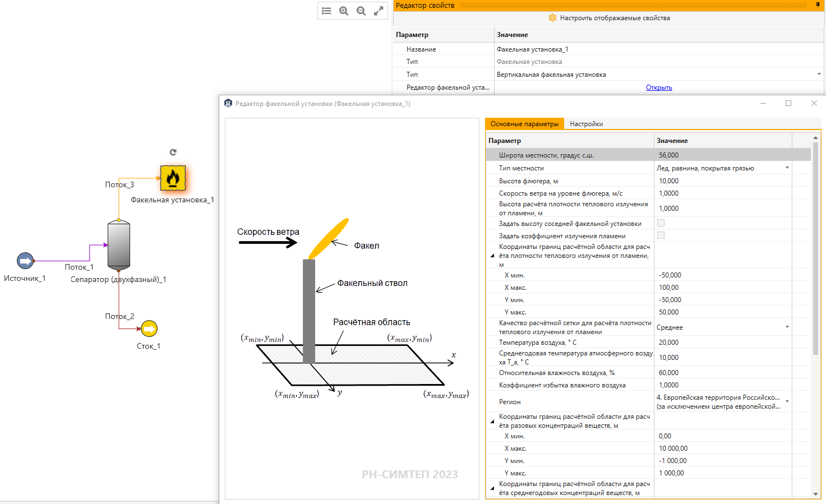Viewport: 826px width, 504px height.
Task: Enable Задать коэффициент излучения пламени checkbox
Action: (661, 235)
